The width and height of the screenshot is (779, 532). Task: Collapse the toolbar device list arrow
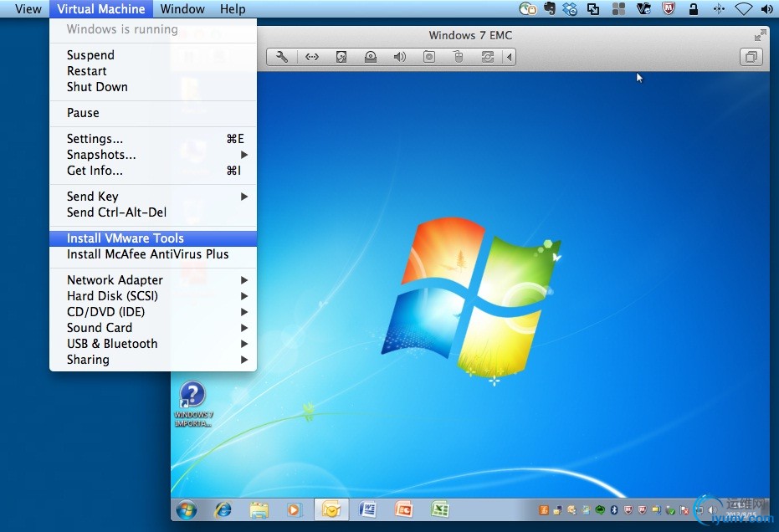coord(509,57)
